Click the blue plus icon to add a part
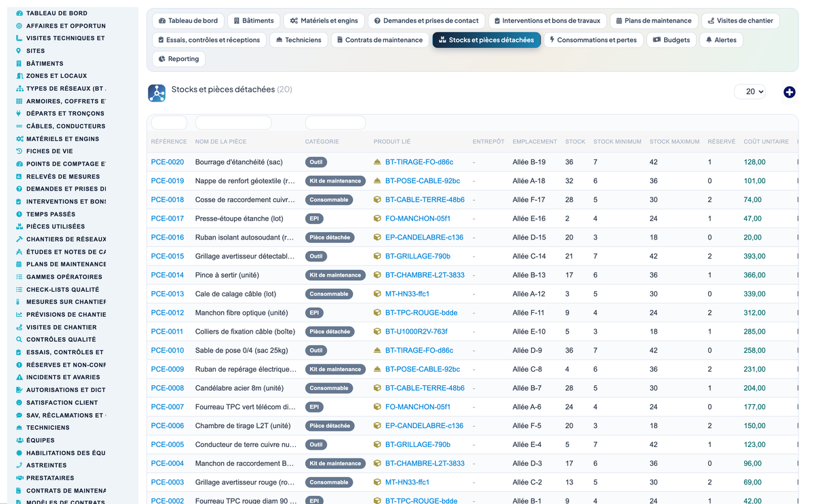The width and height of the screenshot is (814, 504). (789, 92)
